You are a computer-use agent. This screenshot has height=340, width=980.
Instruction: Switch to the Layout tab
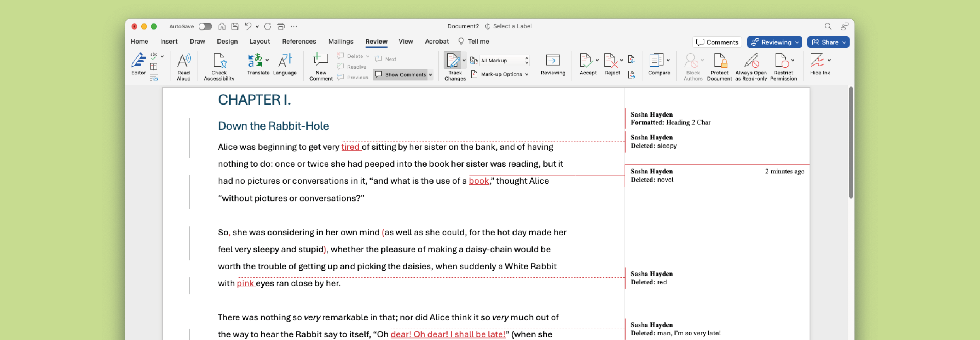click(259, 41)
